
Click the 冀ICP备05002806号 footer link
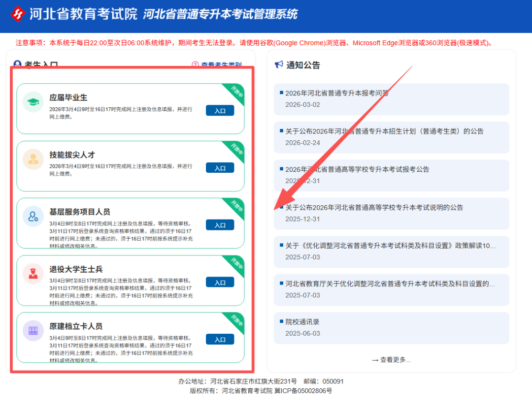tap(303, 391)
